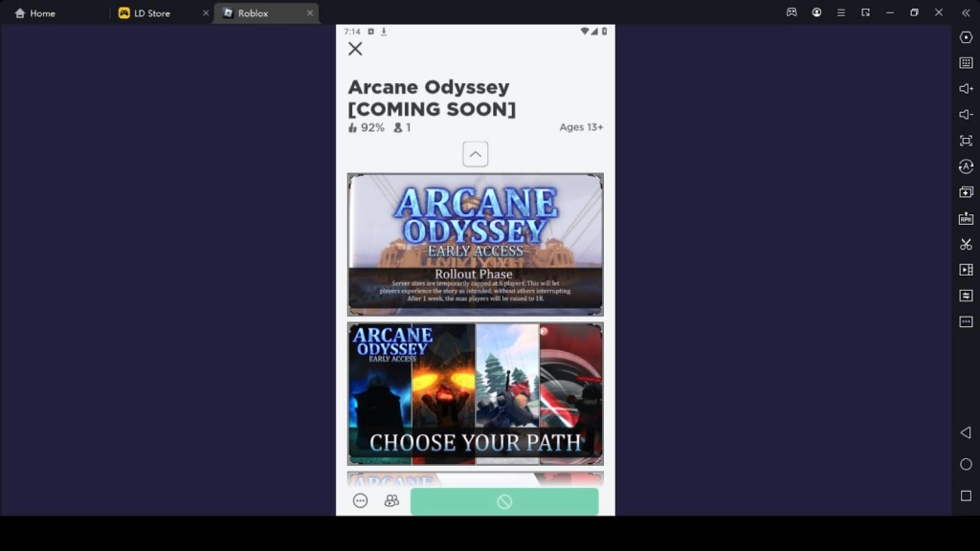Switch to the LD Store tab
980x551 pixels.
point(153,12)
